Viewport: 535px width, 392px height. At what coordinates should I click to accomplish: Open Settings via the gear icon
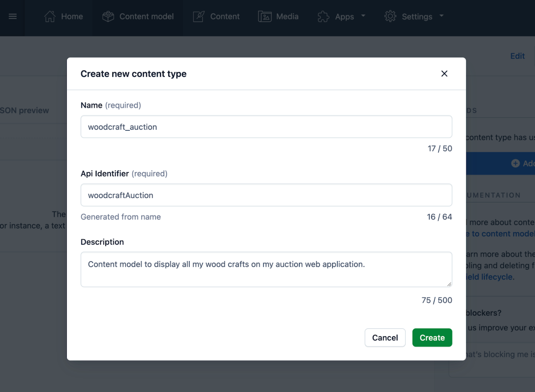(x=390, y=16)
